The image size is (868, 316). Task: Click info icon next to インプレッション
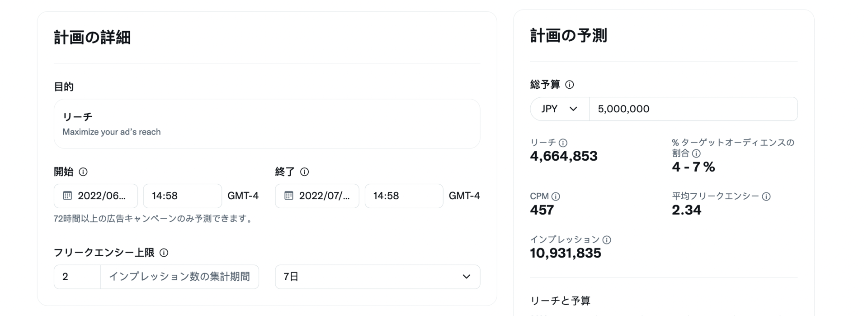point(607,239)
